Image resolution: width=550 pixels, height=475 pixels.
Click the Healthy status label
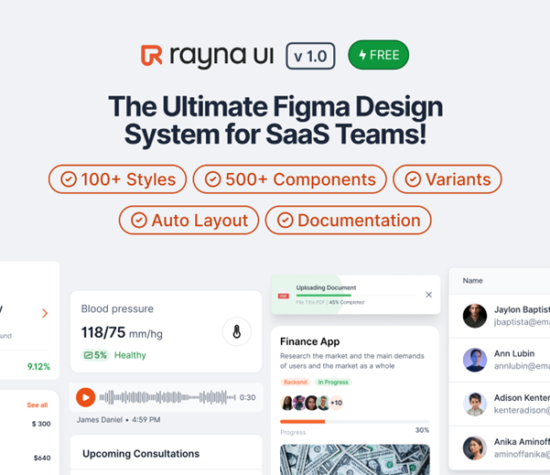point(130,355)
